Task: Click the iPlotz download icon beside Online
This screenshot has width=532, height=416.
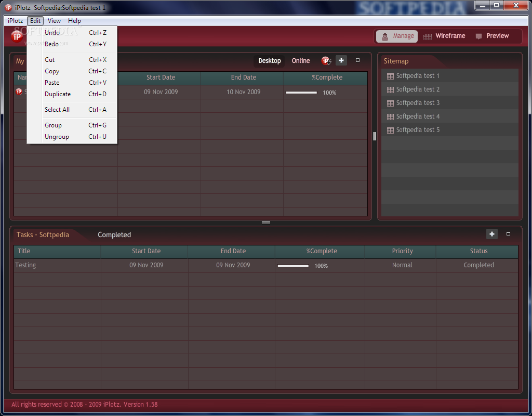Action: (x=326, y=61)
